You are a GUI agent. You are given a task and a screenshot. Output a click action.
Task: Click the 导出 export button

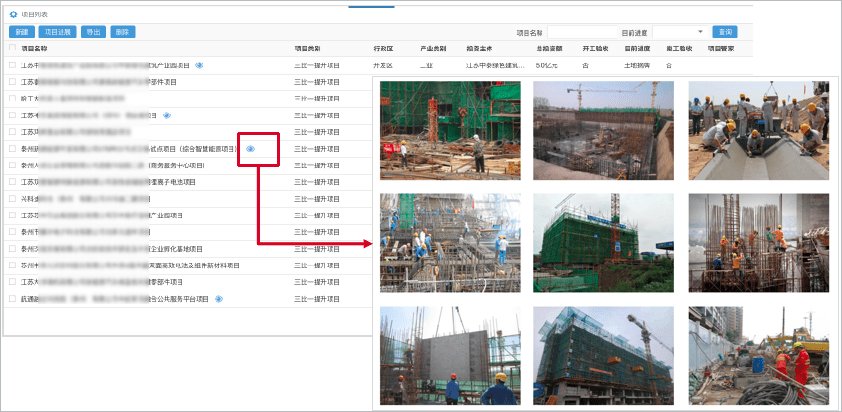point(93,33)
